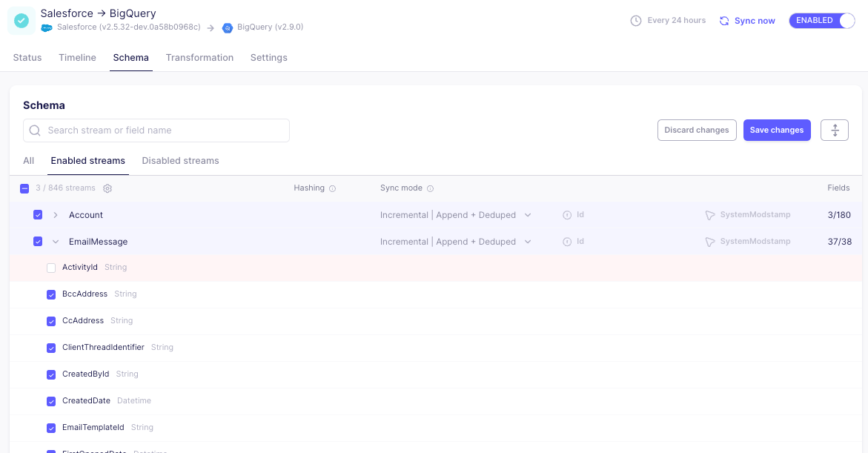
Task: Click the Save changes button
Action: click(x=776, y=130)
